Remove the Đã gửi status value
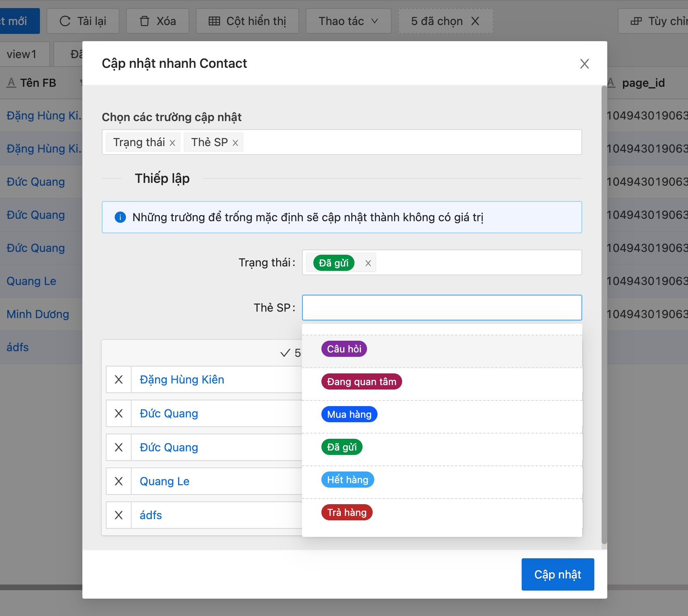Image resolution: width=688 pixels, height=616 pixels. pos(368,263)
